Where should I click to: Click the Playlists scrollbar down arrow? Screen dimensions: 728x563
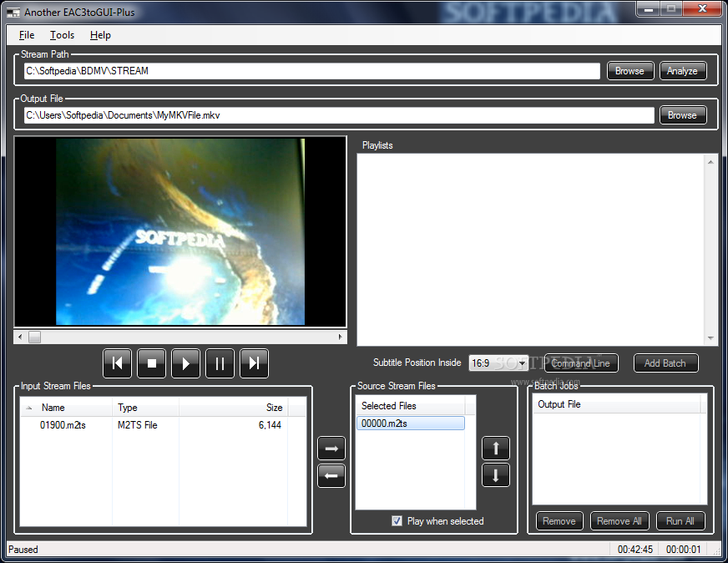[x=710, y=338]
